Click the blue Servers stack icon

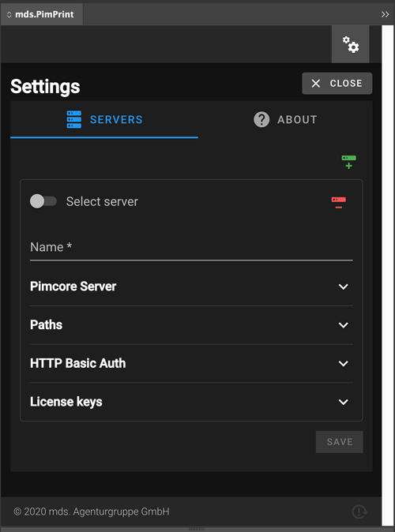coord(74,119)
